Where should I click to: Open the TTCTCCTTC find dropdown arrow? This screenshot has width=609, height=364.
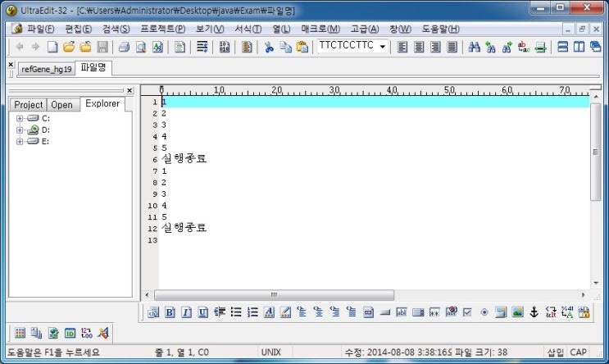click(383, 47)
